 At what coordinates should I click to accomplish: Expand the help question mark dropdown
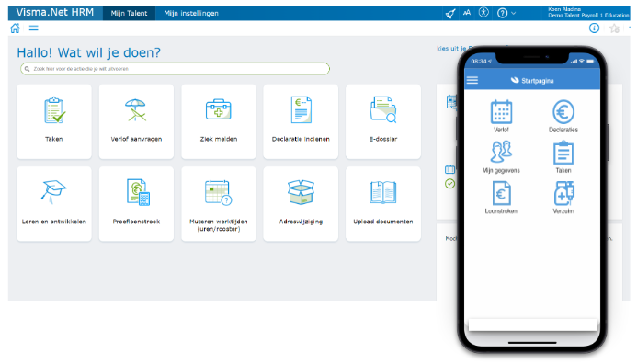(506, 13)
